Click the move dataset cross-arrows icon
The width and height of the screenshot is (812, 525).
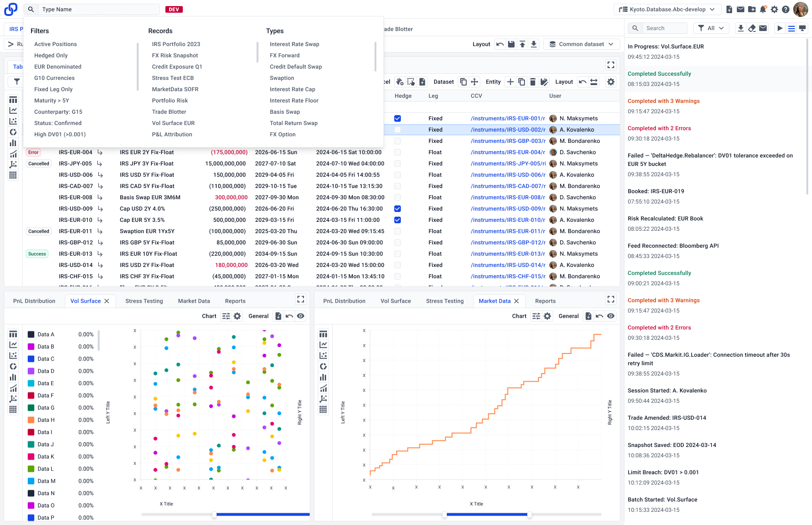click(x=475, y=82)
